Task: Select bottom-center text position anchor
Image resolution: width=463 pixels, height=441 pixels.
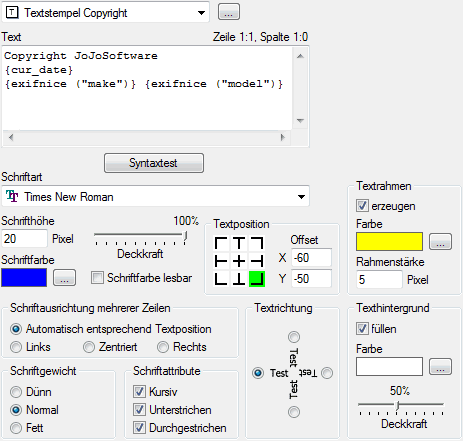Action: click(239, 279)
